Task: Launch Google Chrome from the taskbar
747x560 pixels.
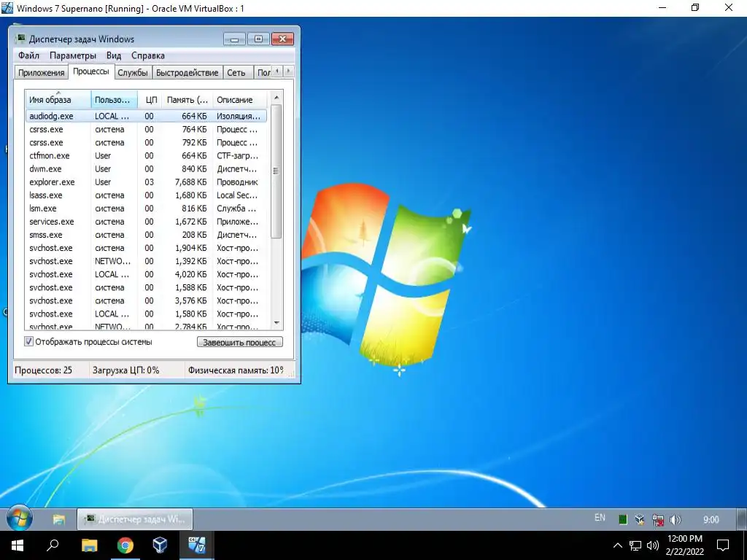Action: tap(125, 545)
